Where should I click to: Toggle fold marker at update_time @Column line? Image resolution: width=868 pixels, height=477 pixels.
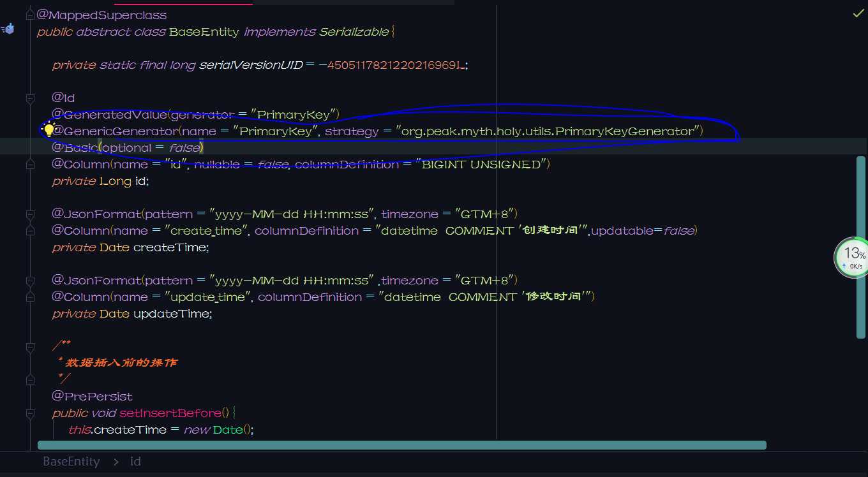click(30, 297)
